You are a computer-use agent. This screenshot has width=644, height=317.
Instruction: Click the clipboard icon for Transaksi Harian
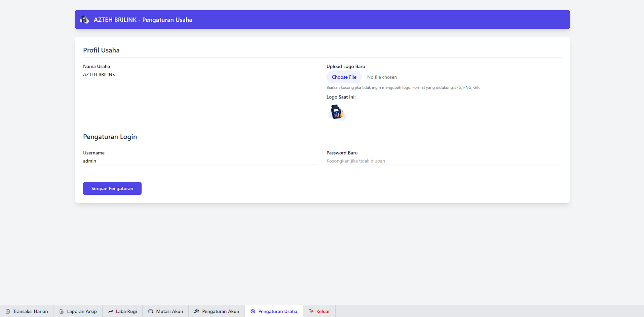click(x=8, y=311)
